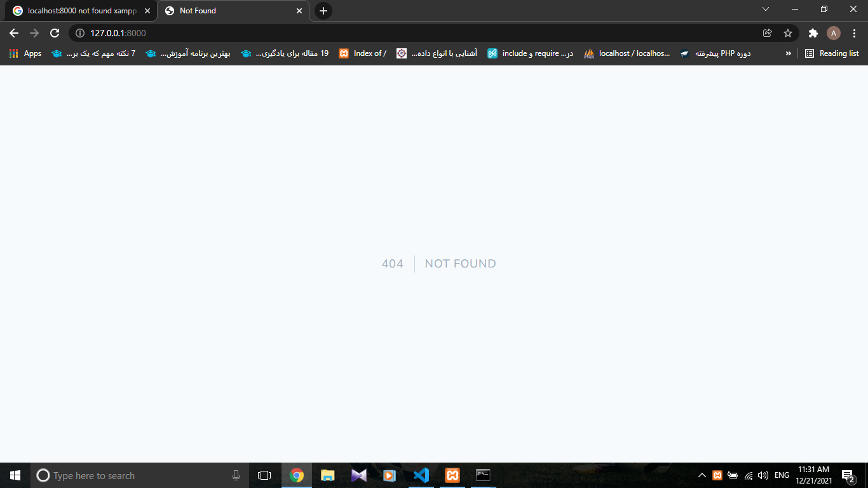Screen dimensions: 868x488
Task: Click the address bar URL field
Action: [381, 33]
